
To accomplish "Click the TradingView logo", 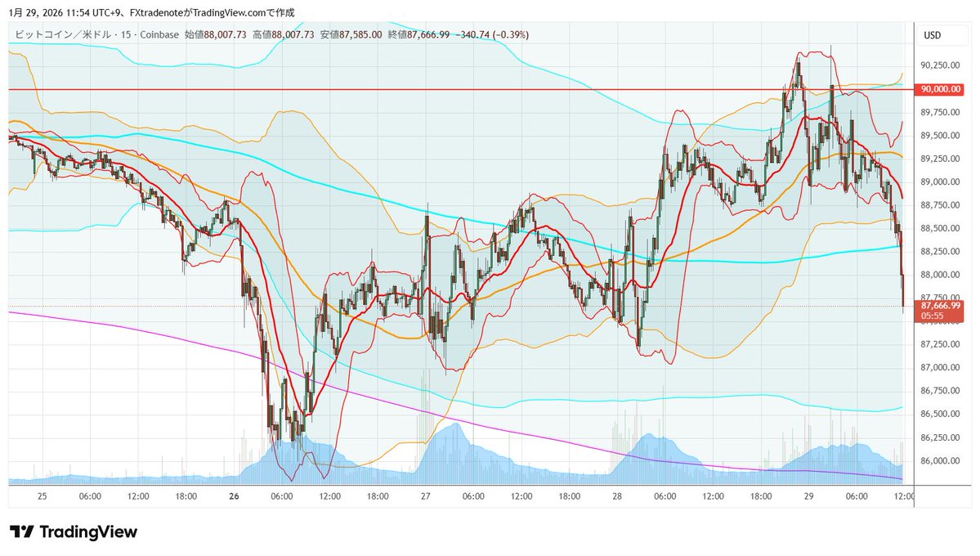I will point(73,532).
